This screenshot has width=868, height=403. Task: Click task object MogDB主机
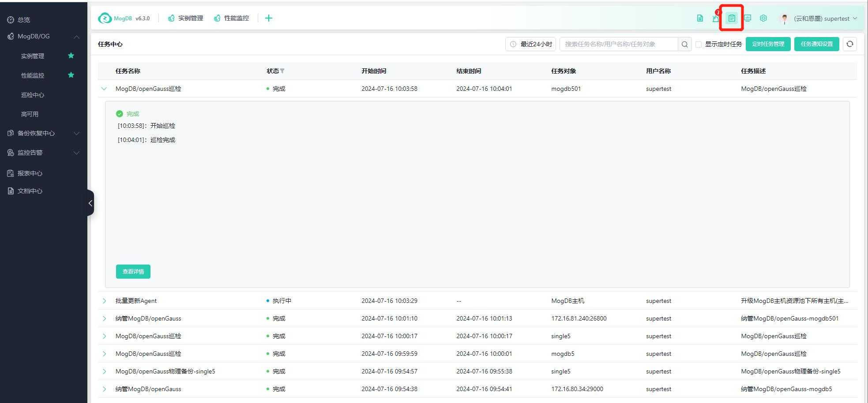[x=567, y=301]
